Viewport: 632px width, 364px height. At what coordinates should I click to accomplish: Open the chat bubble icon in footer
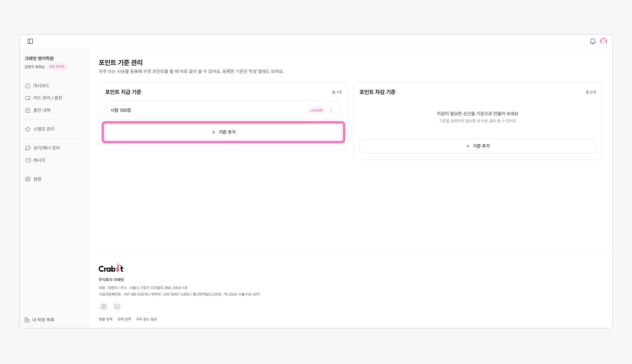117,307
